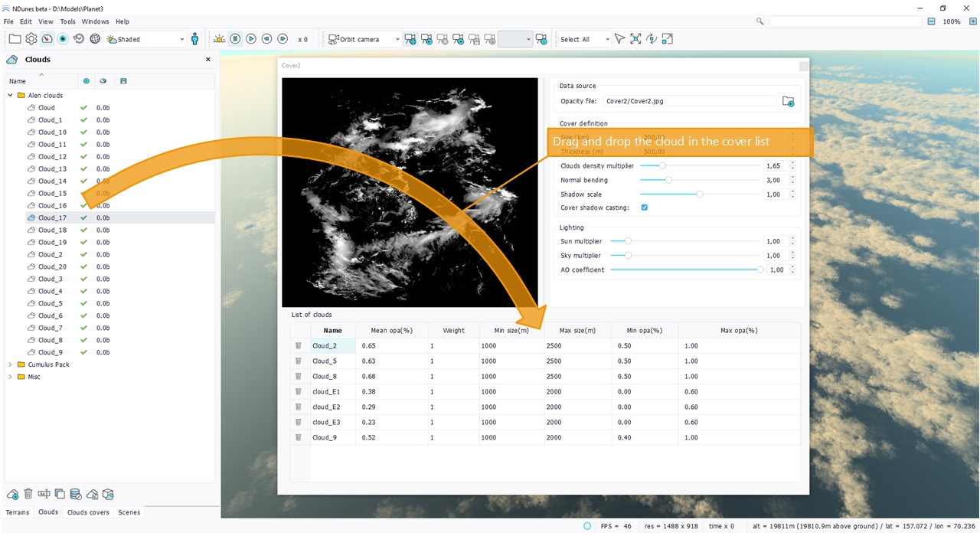
Task: Browse for opacity file with folder icon
Action: click(x=788, y=101)
